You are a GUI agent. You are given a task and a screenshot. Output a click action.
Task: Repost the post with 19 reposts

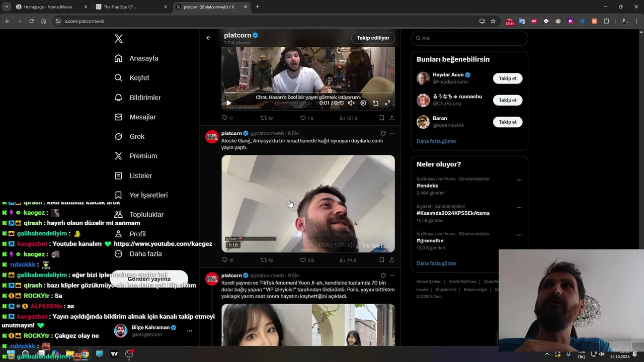pos(266,118)
